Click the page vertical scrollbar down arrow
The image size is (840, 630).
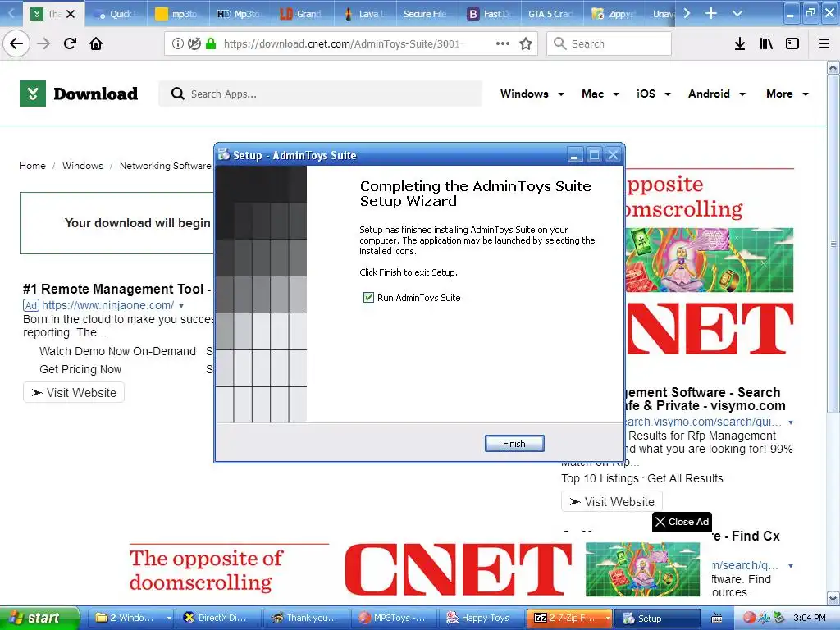click(833, 598)
